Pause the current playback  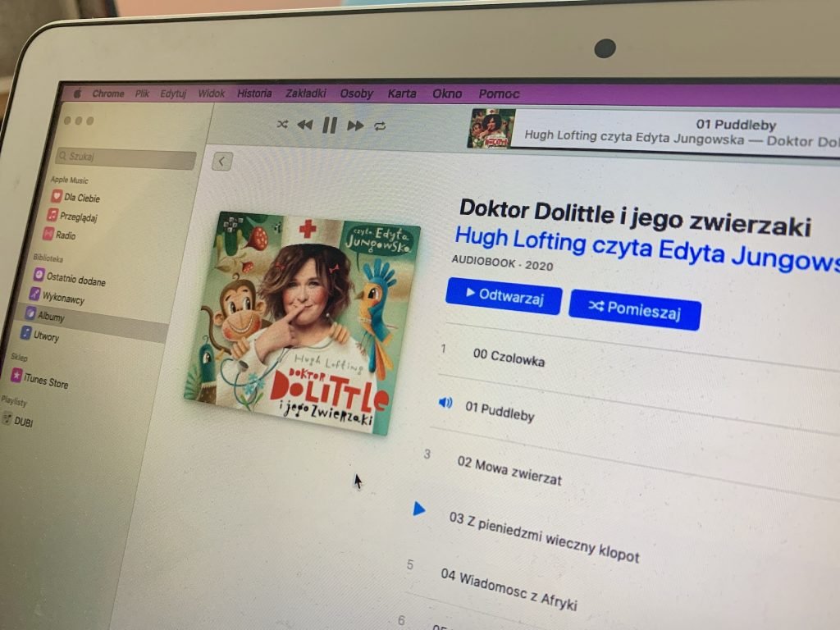(330, 126)
